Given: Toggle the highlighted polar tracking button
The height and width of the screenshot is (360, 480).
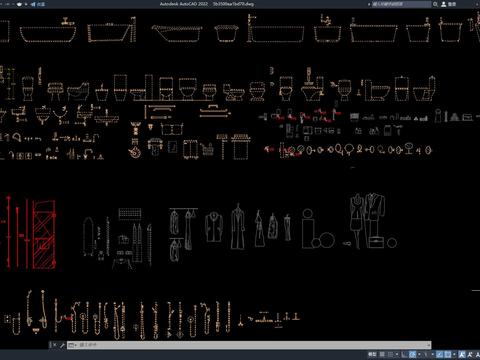Looking at the screenshot, I should (x=412, y=354).
